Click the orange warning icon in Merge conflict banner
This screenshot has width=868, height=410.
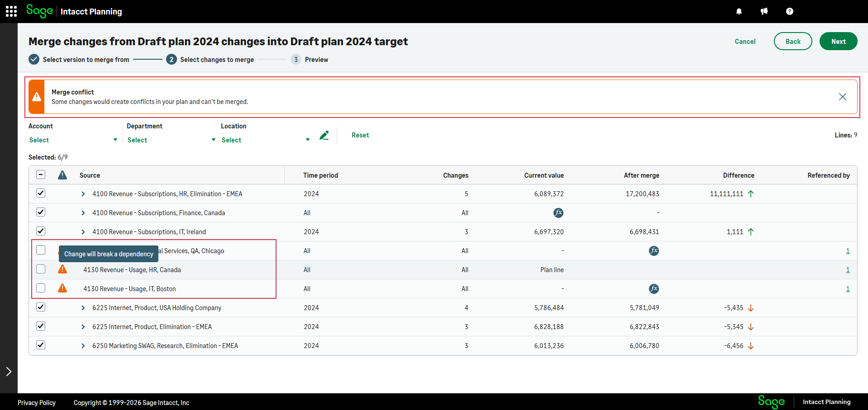click(37, 97)
